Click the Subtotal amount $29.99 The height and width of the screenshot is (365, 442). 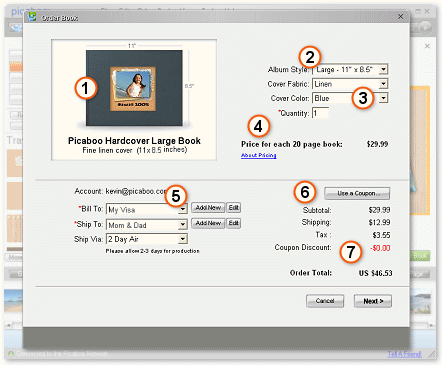coord(379,210)
